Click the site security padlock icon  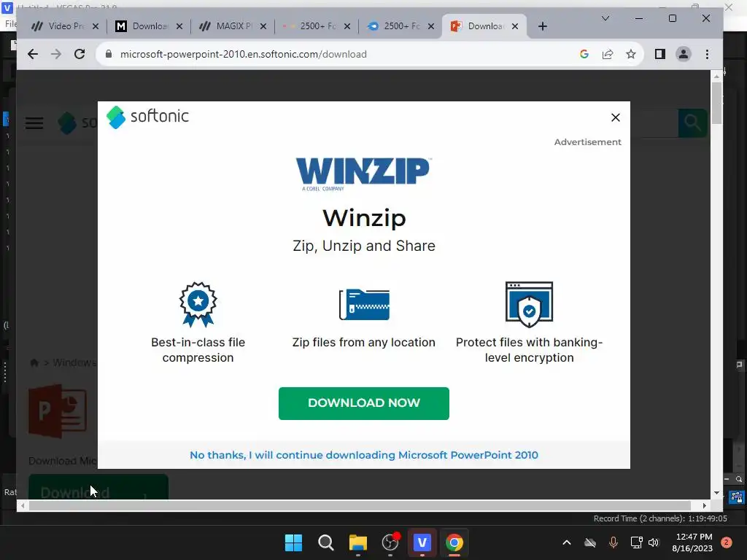point(109,54)
